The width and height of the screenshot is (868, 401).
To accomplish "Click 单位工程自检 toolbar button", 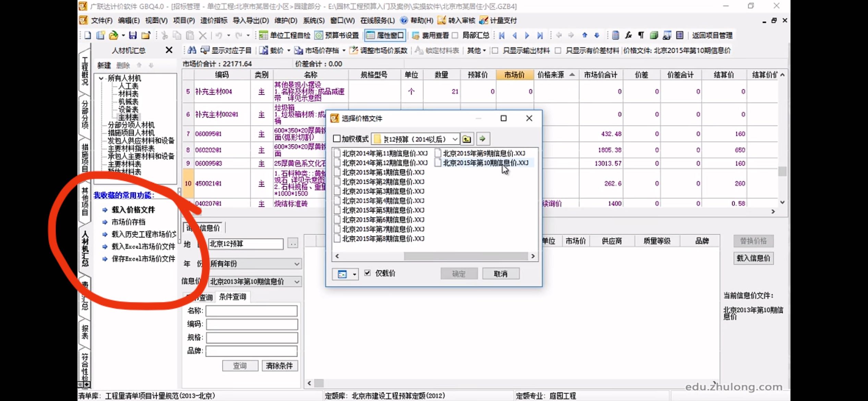I will 285,35.
